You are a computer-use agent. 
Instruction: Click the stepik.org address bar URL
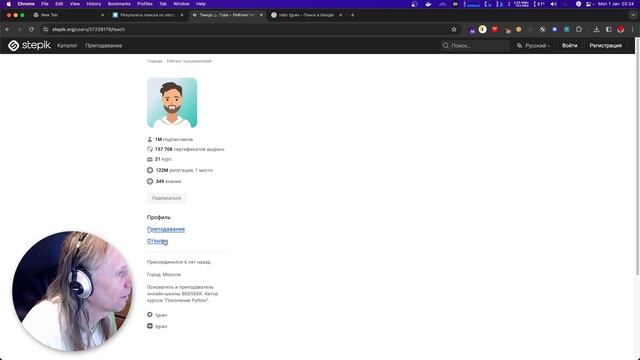[89, 29]
